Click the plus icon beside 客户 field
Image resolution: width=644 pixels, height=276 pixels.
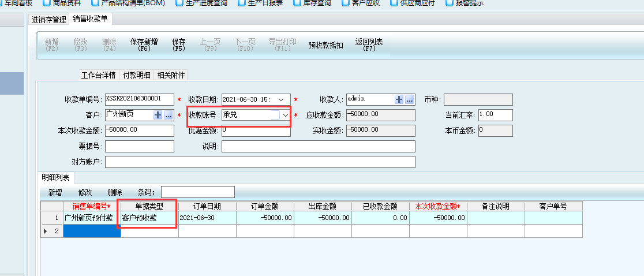click(x=158, y=115)
